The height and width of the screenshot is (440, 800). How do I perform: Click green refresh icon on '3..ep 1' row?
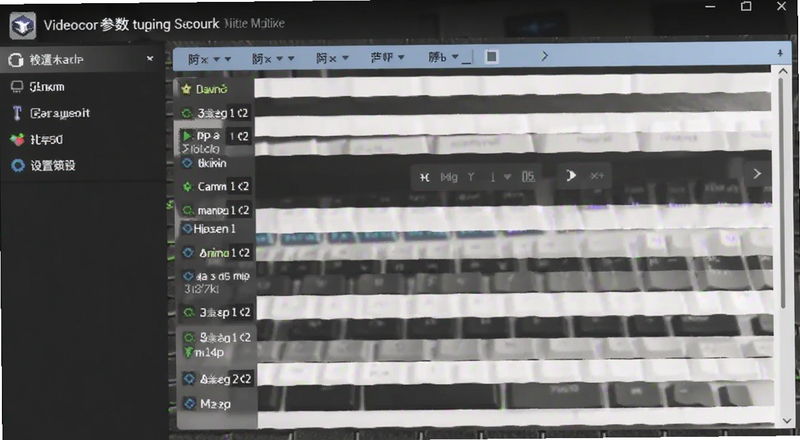pyautogui.click(x=189, y=312)
